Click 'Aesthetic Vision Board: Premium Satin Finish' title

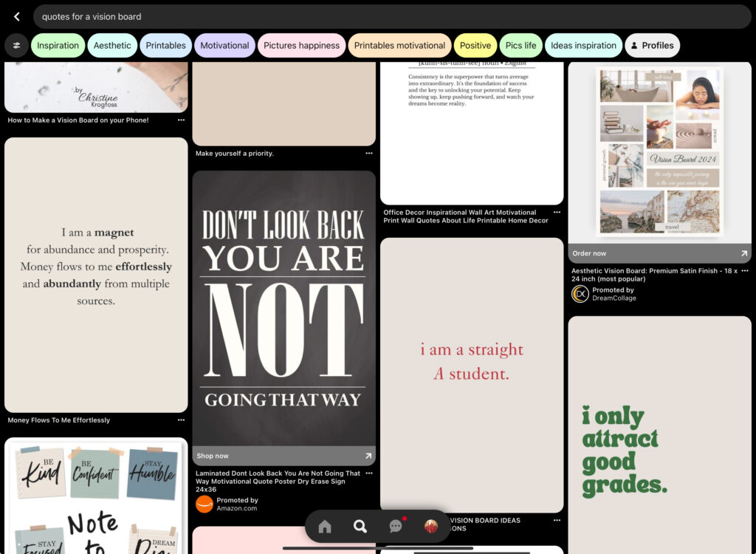tap(654, 275)
